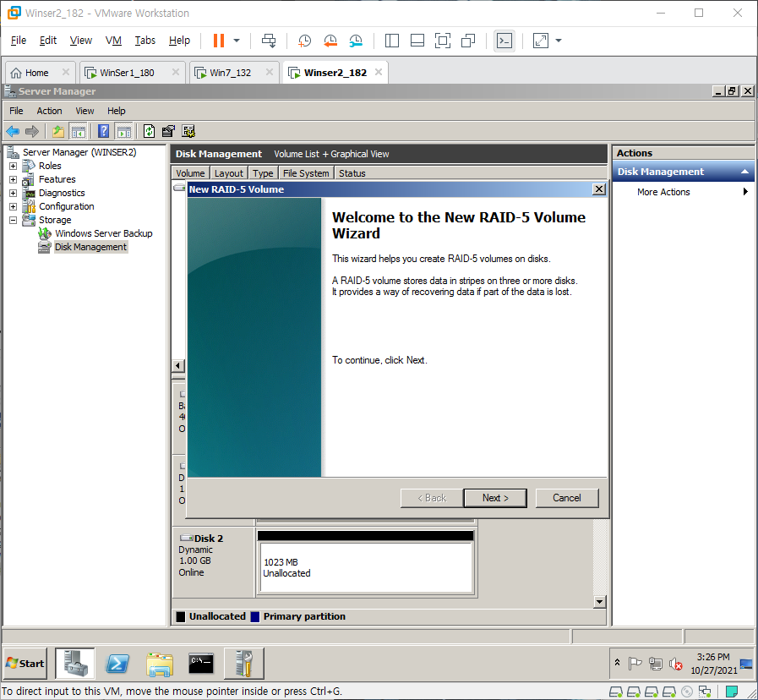Switch to the Win7_132 tab
This screenshot has width=758, height=700.
[x=230, y=73]
